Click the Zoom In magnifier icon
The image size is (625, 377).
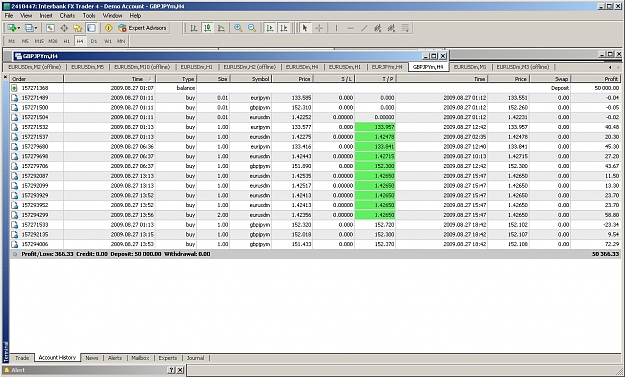click(x=238, y=28)
